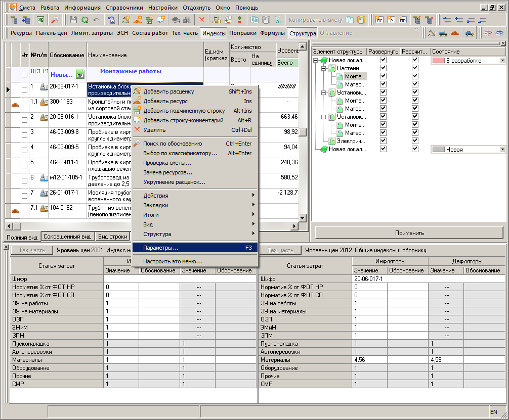Open the magnifier search tool in the toolbar

(x=55, y=20)
